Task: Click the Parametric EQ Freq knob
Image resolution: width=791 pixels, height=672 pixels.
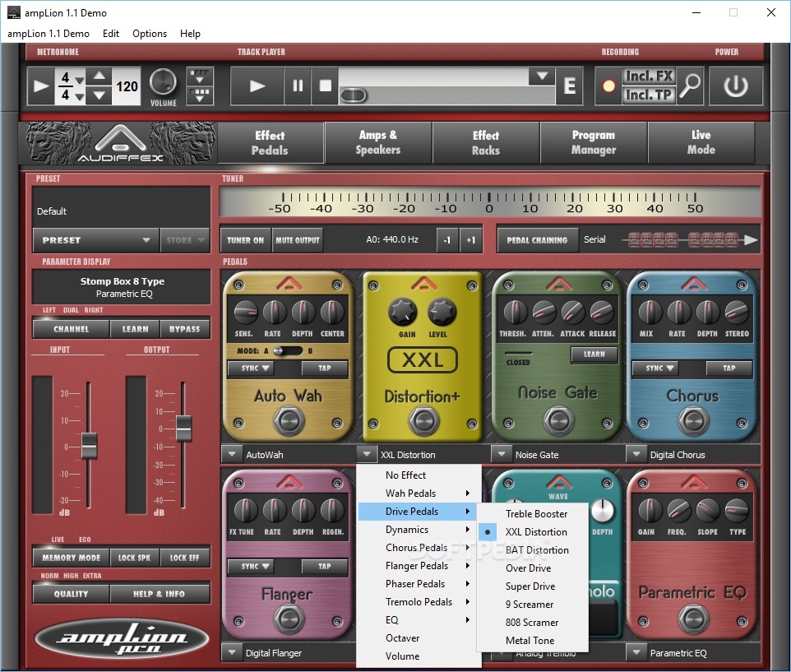Action: [678, 511]
